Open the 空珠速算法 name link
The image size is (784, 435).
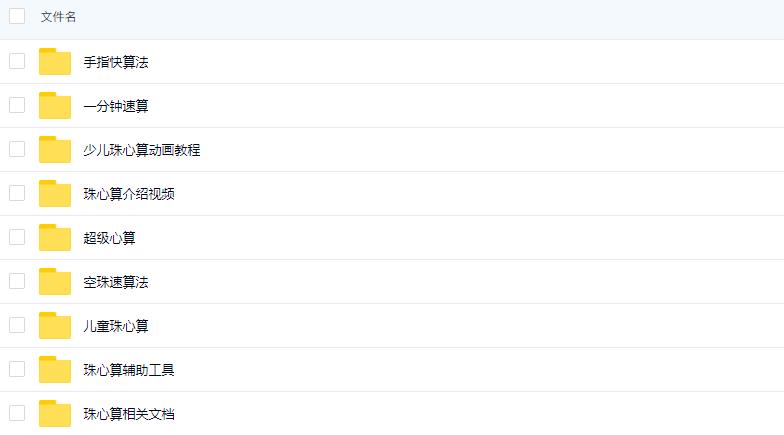point(116,282)
